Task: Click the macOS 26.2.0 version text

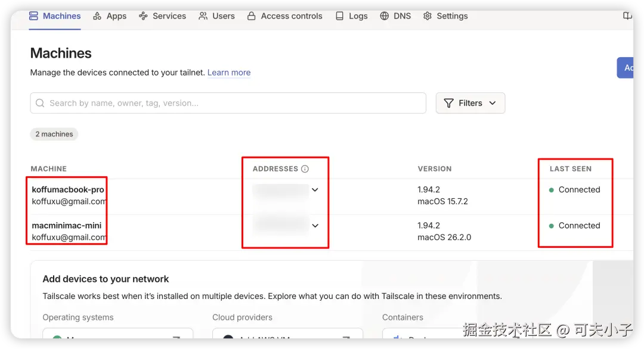Action: pyautogui.click(x=444, y=237)
